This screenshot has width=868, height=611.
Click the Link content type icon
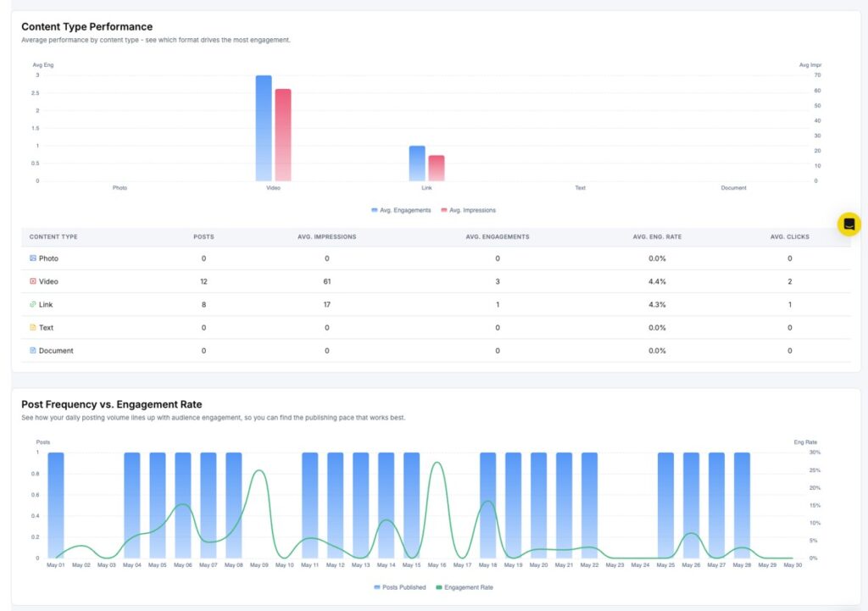(x=33, y=304)
